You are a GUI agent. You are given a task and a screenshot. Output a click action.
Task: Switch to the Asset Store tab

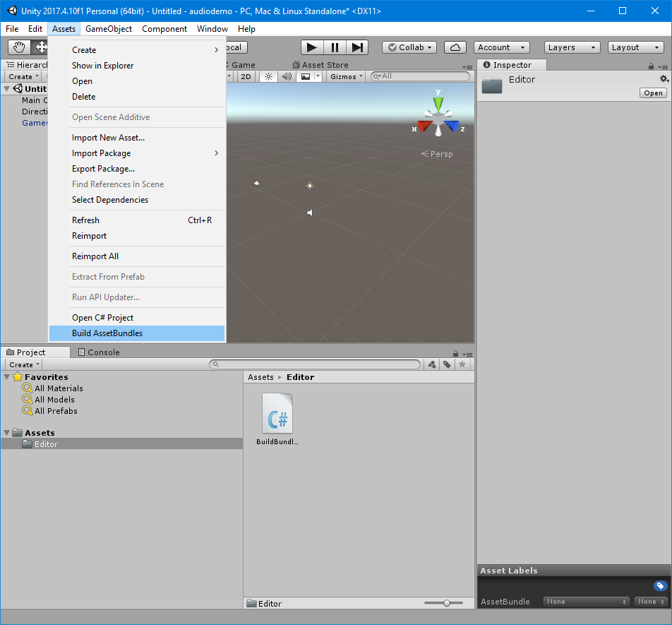320,65
